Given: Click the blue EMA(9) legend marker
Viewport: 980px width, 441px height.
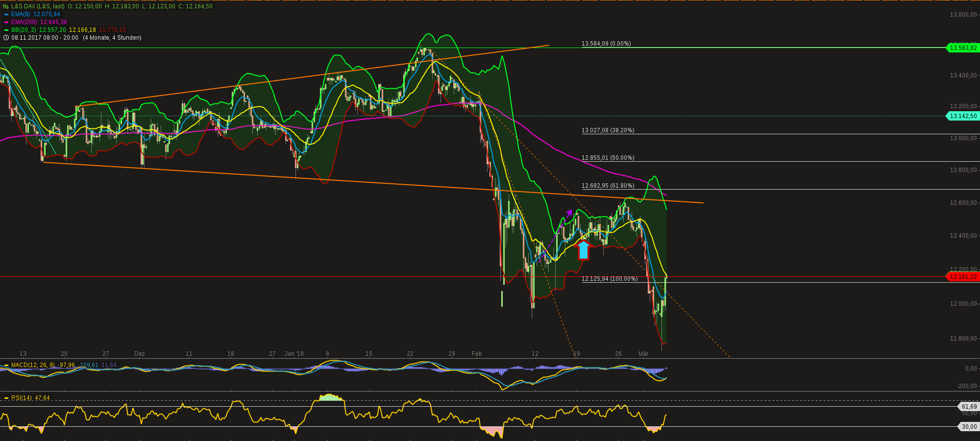Looking at the screenshot, I should tap(6, 14).
